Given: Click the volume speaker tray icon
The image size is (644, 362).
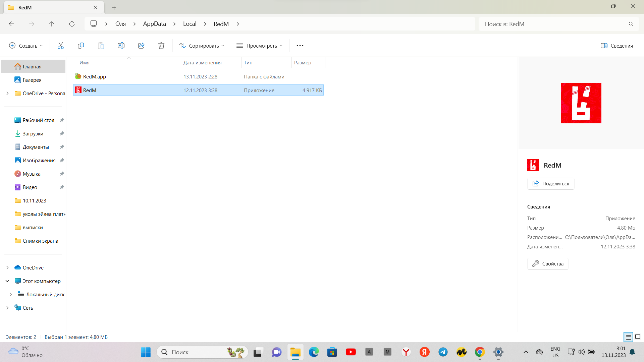Looking at the screenshot, I should pyautogui.click(x=581, y=352).
